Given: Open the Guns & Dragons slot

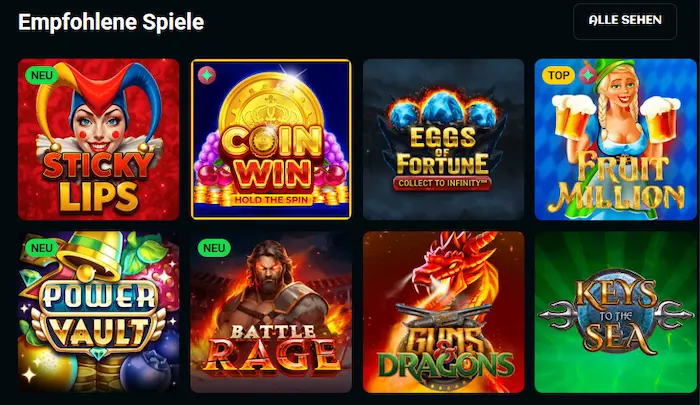Looking at the screenshot, I should coord(443,312).
